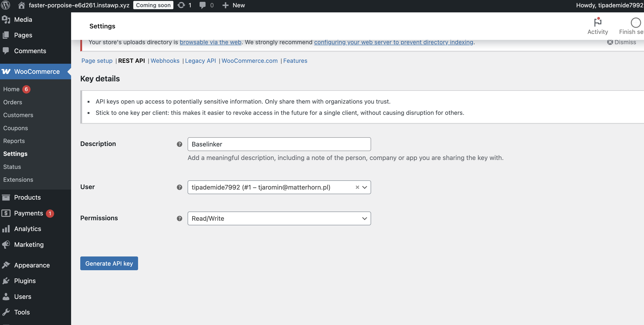The width and height of the screenshot is (644, 325).
Task: Click the help icon beside Description
Action: (180, 144)
